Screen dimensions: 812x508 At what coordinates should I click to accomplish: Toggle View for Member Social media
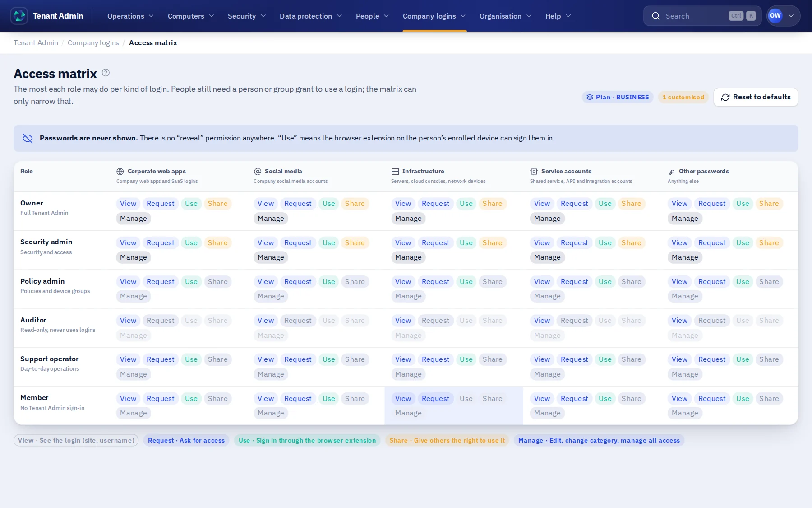266,399
